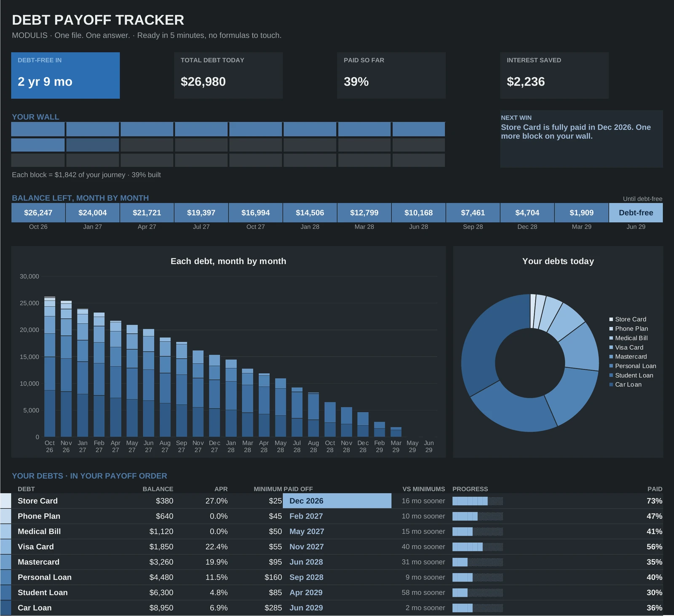Click the first block of YOUR WALL

click(x=38, y=129)
